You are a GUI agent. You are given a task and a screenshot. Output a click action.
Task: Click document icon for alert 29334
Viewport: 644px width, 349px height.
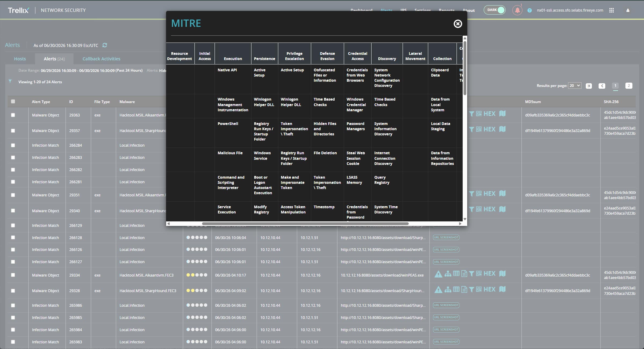tap(464, 274)
